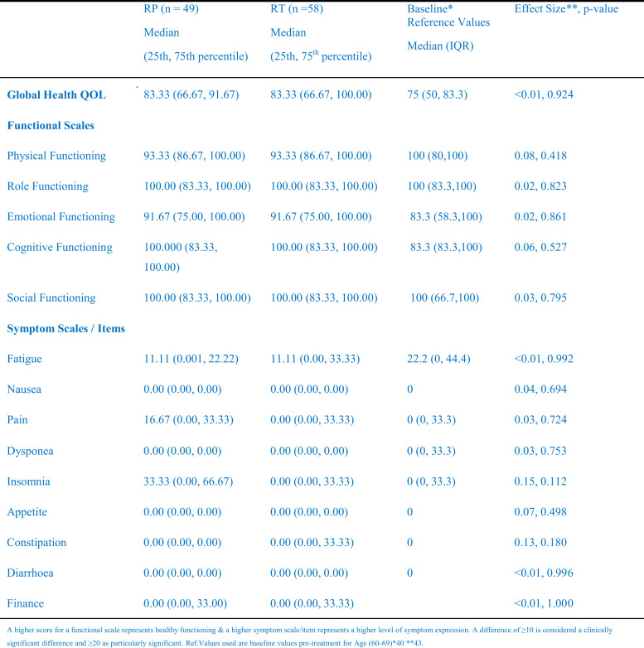Click the Finance p-value cell <0.01, 1.000
The image size is (644, 648).
click(544, 602)
